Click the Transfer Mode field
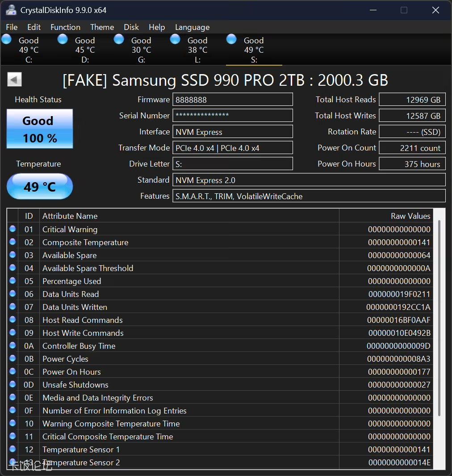The height and width of the screenshot is (476, 452). [233, 148]
